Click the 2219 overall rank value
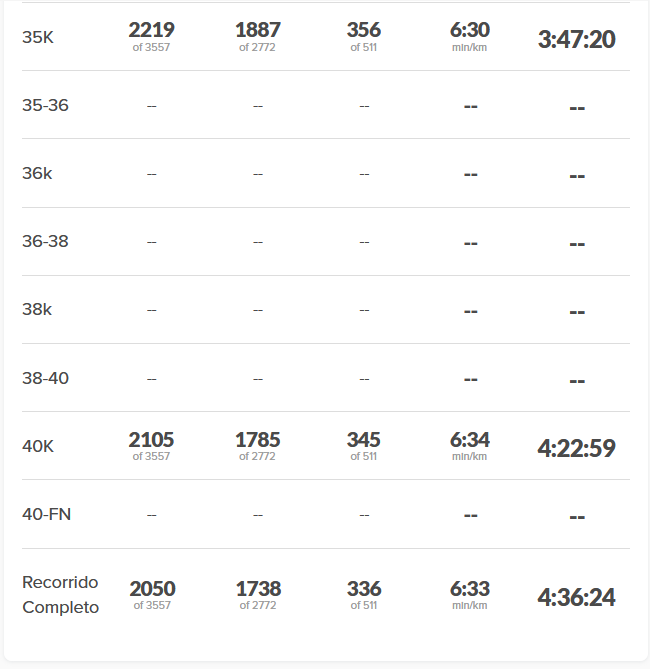 pos(151,31)
